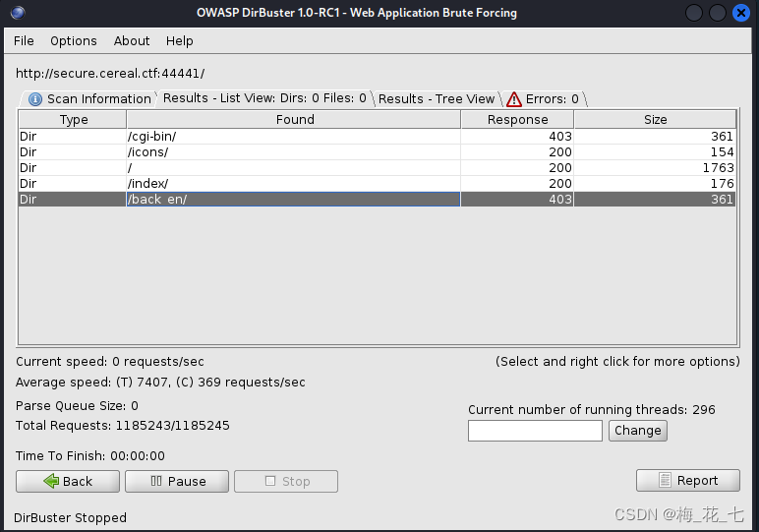
Task: Switch to Results - Tree View tab
Action: [x=437, y=98]
